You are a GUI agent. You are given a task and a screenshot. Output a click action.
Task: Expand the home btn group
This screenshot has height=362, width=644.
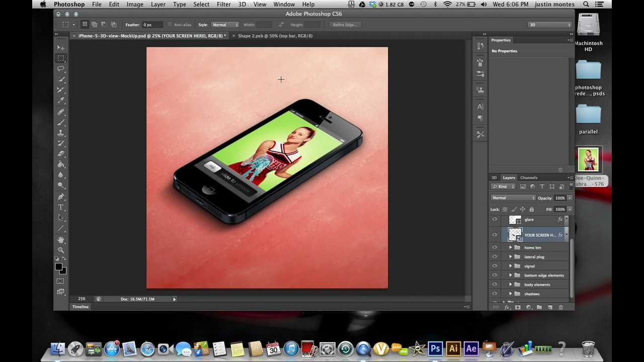click(511, 247)
